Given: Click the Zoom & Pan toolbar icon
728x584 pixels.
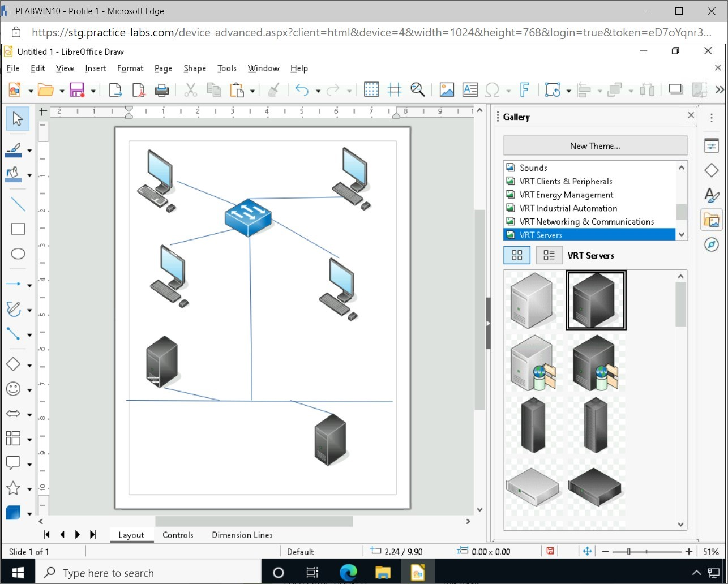Looking at the screenshot, I should point(418,89).
